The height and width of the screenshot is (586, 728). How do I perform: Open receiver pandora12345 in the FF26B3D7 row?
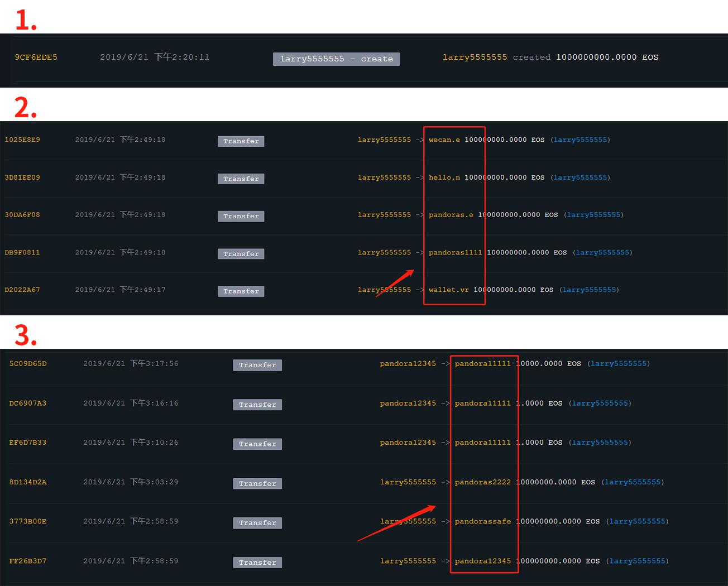[483, 561]
